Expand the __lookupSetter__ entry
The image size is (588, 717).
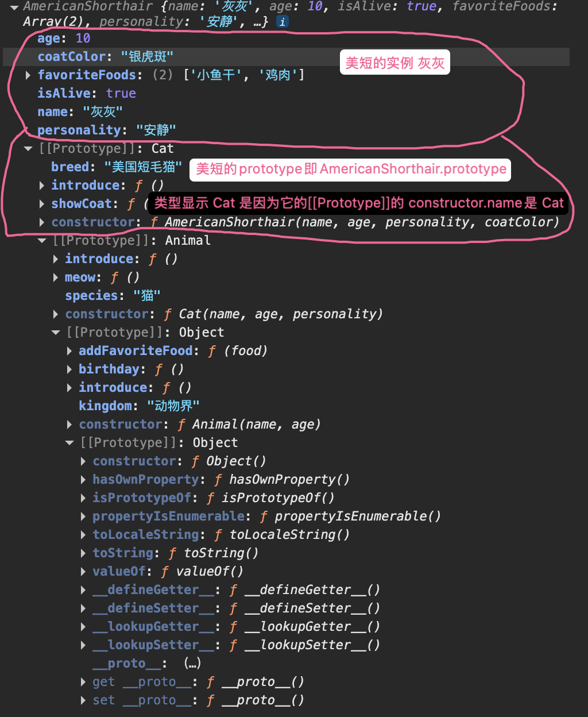[x=83, y=645]
